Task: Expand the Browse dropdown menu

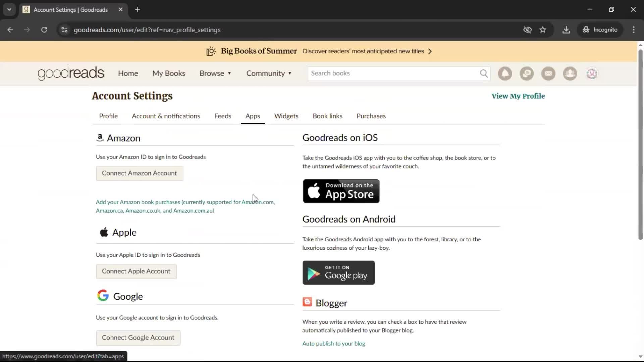Action: tap(215, 73)
